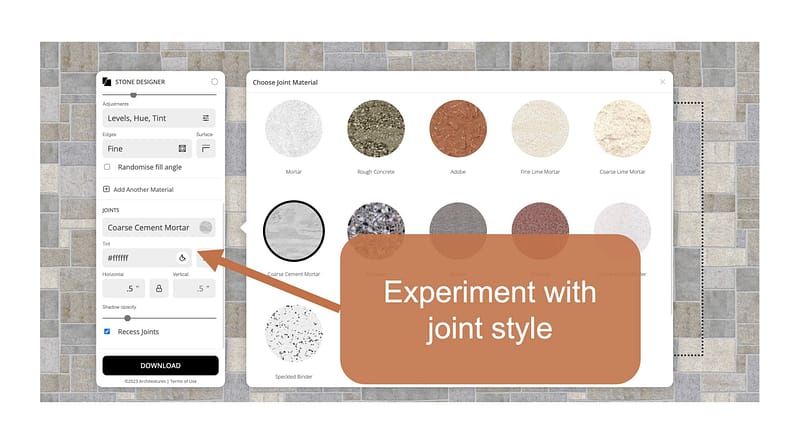This screenshot has width=800, height=446.
Task: Click the tint color fill icon
Action: (x=182, y=258)
